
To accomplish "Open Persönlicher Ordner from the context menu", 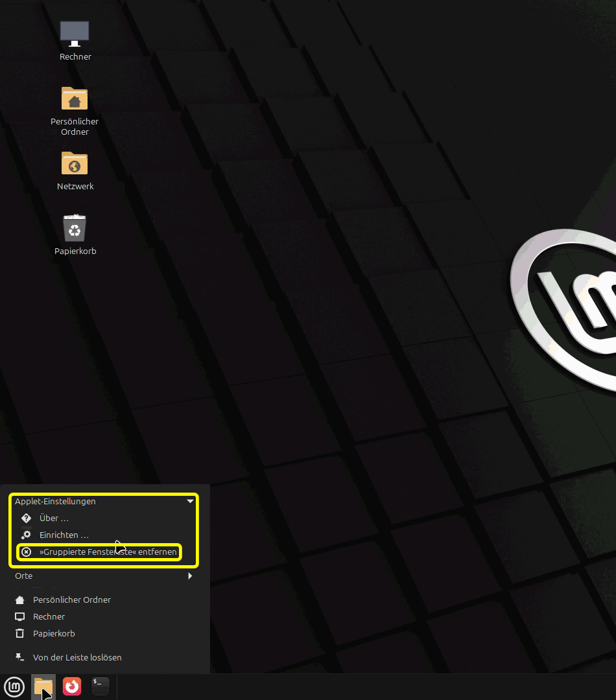I will pyautogui.click(x=71, y=600).
